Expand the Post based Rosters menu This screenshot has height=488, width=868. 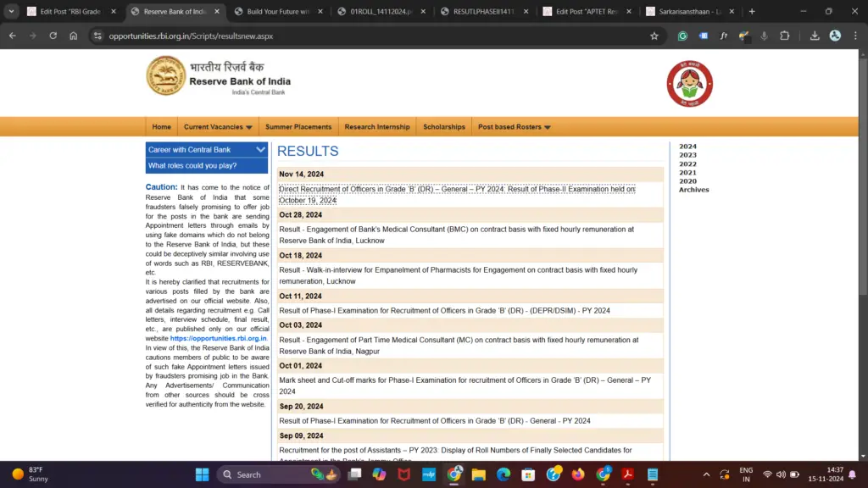[514, 127]
